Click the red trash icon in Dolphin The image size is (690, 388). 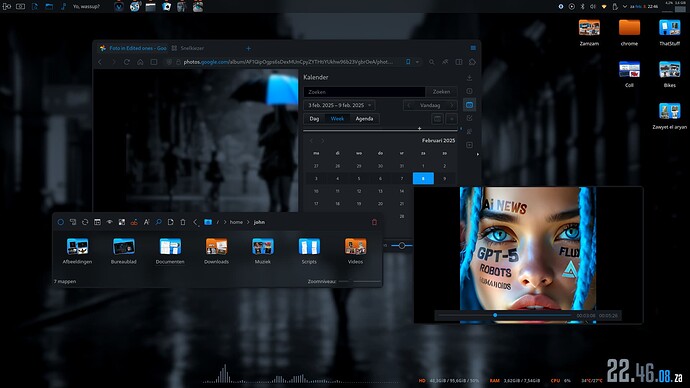374,222
